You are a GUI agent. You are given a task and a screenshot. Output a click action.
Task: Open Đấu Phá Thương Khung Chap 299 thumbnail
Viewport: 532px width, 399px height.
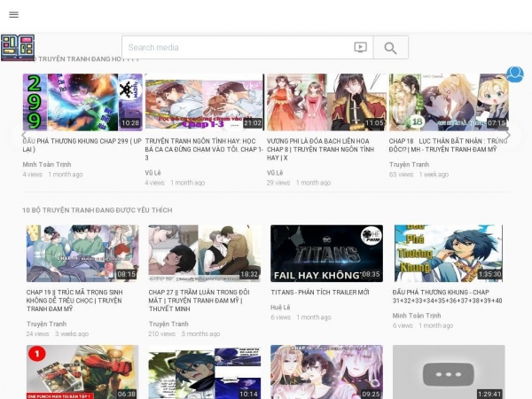(x=82, y=103)
